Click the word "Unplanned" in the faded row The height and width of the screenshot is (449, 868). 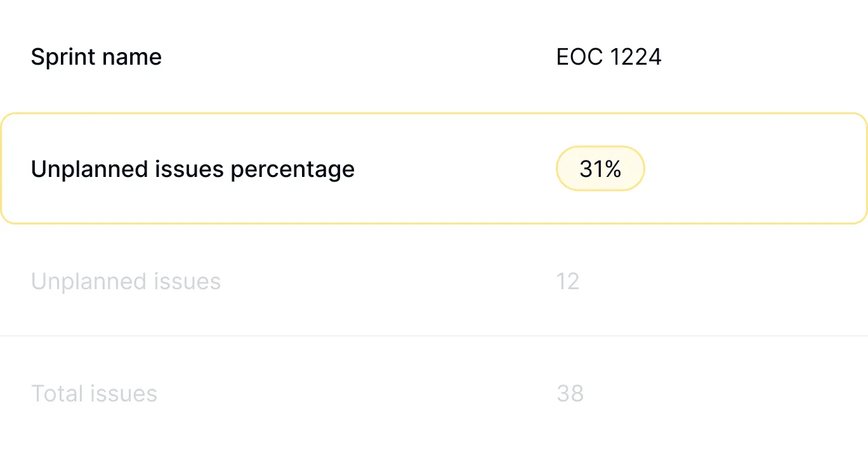tap(81, 282)
